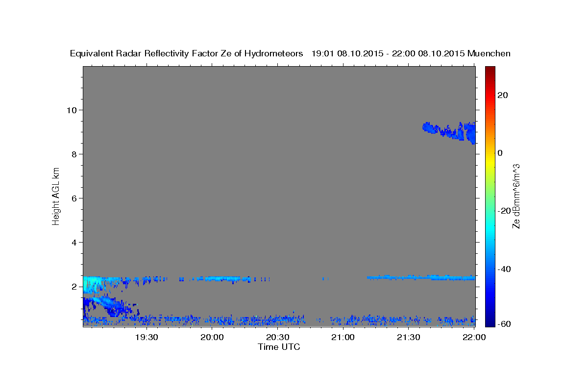This screenshot has height=392, width=588.
Task: Click the colorbar label '-20'
Action: coord(504,211)
